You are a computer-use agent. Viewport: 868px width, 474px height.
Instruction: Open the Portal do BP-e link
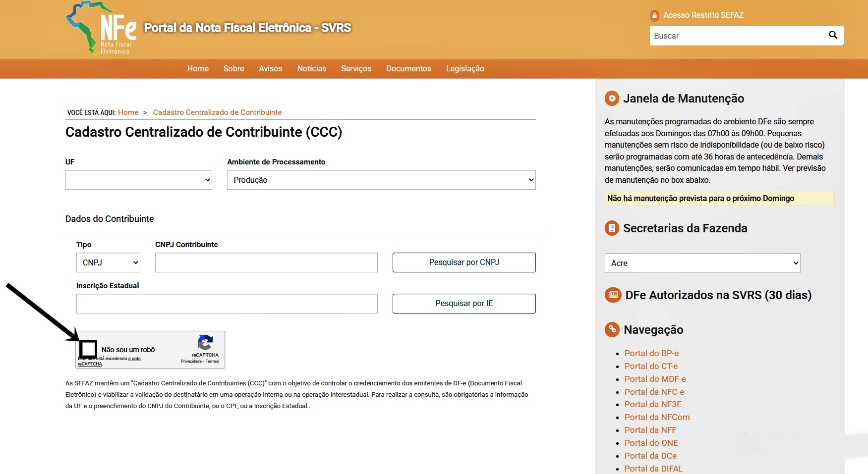coord(651,353)
